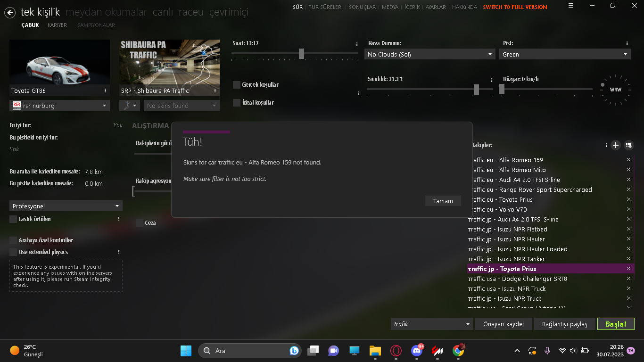Open the rsr nurburg skin dropdown

59,106
